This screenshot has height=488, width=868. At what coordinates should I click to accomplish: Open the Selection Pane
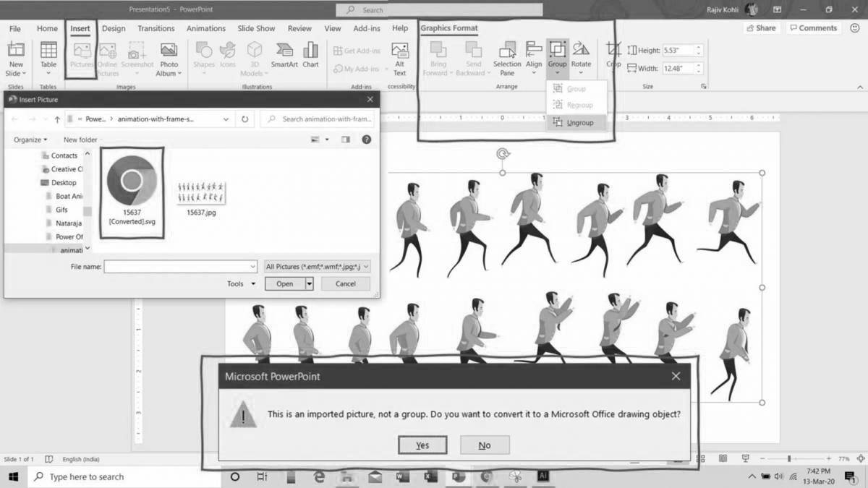tap(507, 59)
